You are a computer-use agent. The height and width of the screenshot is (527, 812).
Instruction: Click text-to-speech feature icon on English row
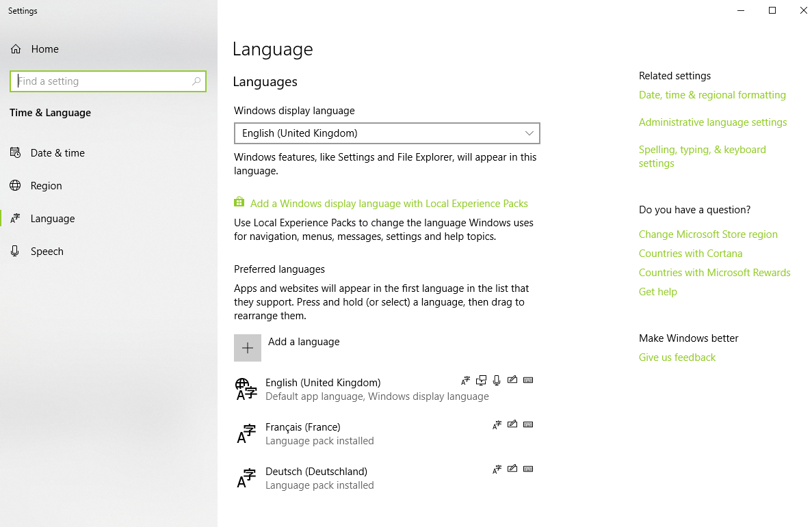pyautogui.click(x=481, y=381)
